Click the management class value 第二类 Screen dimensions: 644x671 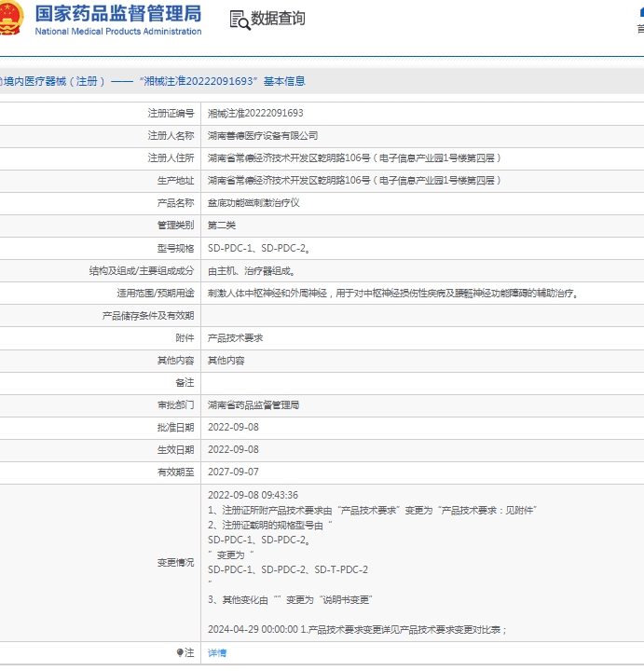click(222, 226)
